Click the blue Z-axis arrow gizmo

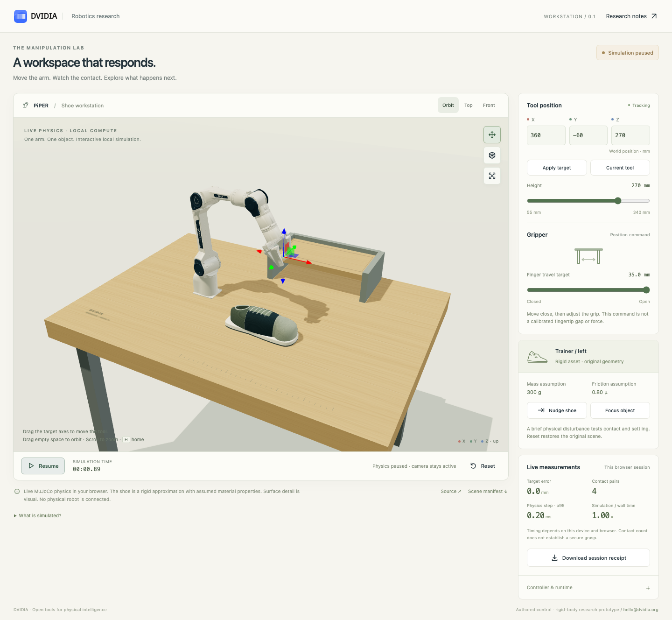point(284,232)
